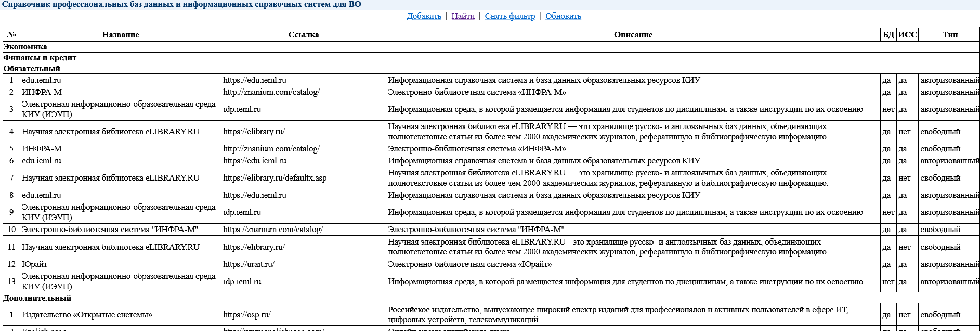
Task: Click name cell 'Электронно-библиотечная система "ИНФРА-М"' in row 10
Action: (121, 230)
